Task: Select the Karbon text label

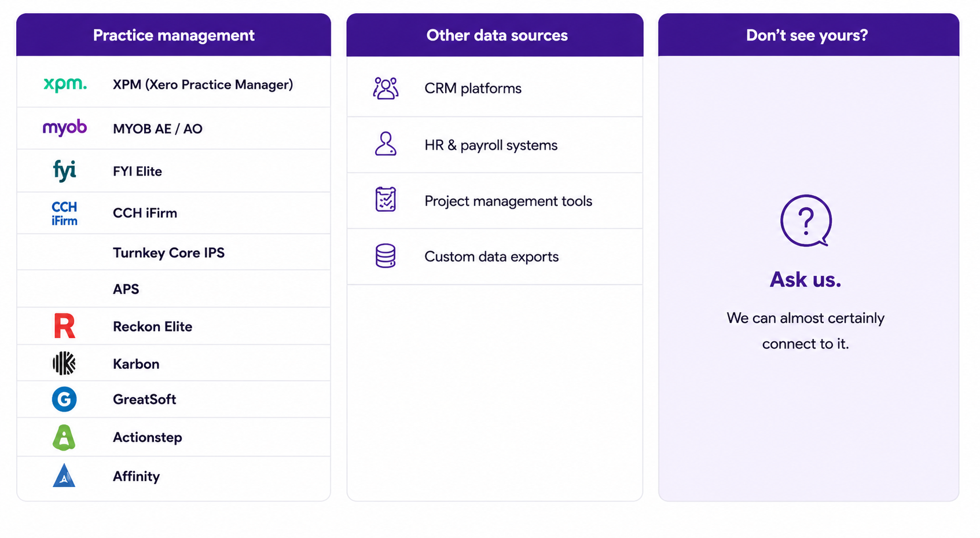Action: [136, 364]
